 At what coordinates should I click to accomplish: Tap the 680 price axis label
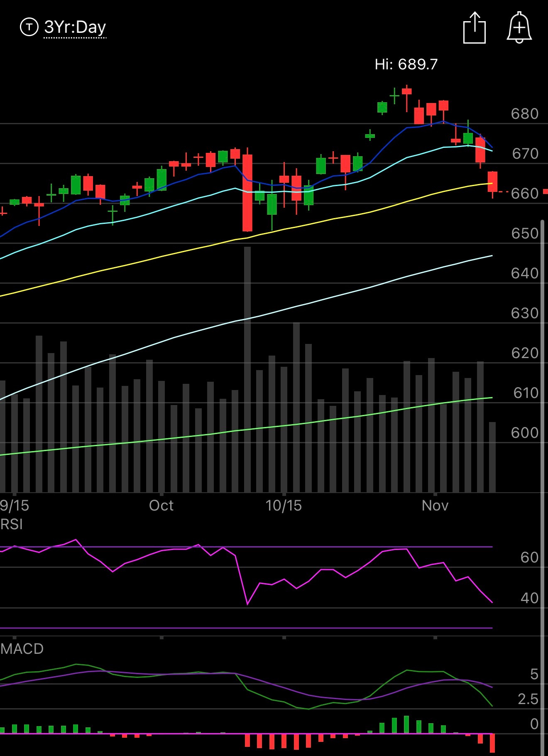coord(525,114)
